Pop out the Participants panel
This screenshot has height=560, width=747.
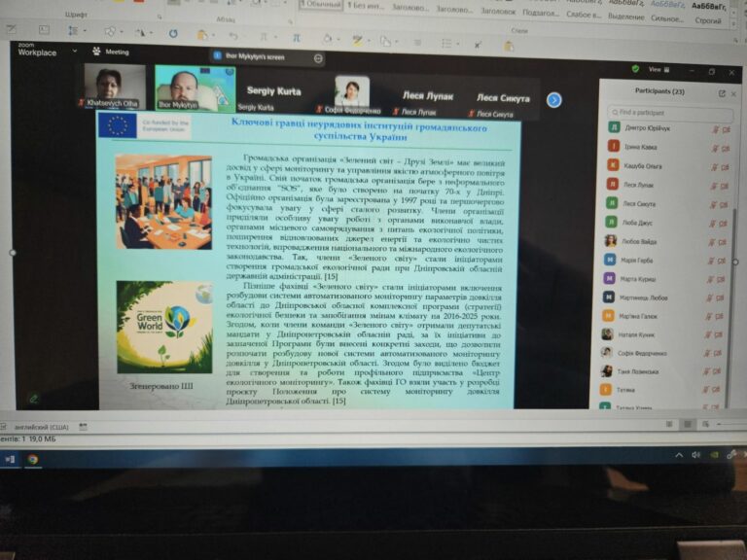[x=722, y=93]
